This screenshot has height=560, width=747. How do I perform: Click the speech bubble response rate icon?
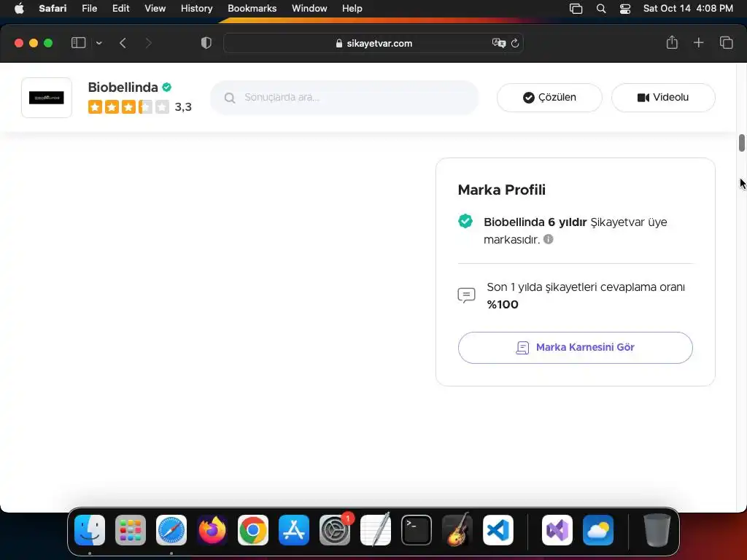click(x=466, y=295)
